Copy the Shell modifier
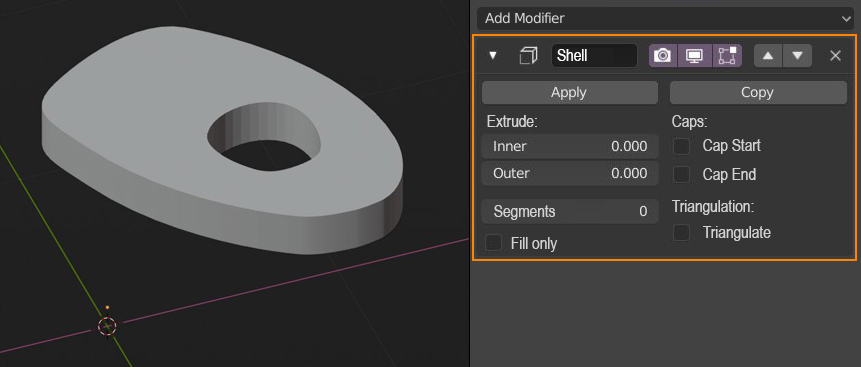The width and height of the screenshot is (861, 367). (758, 92)
